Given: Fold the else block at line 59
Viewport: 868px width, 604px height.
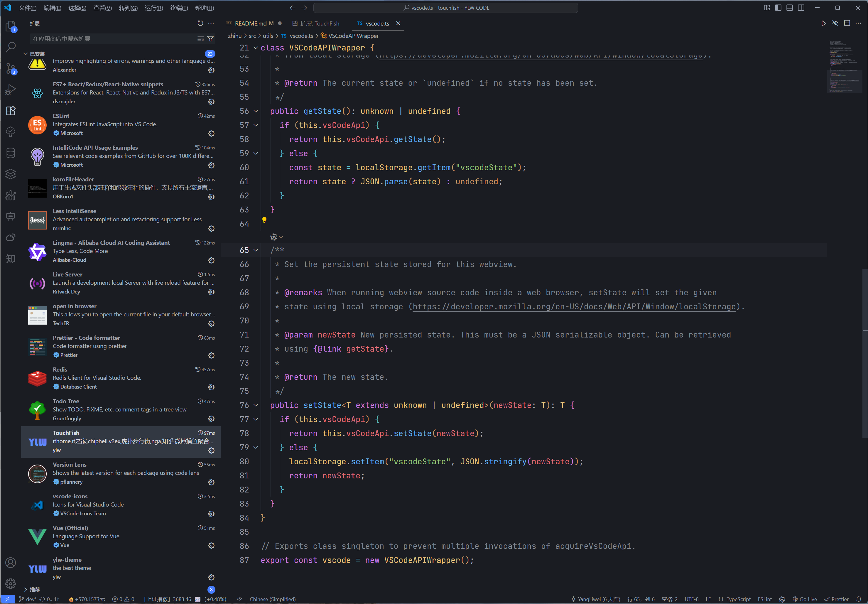Looking at the screenshot, I should [x=256, y=153].
